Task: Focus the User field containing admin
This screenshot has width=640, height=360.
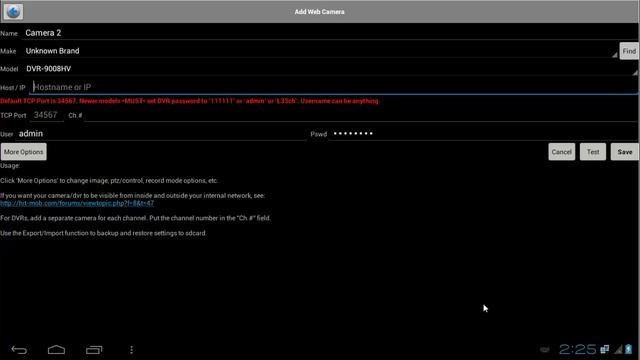Action: (161, 134)
